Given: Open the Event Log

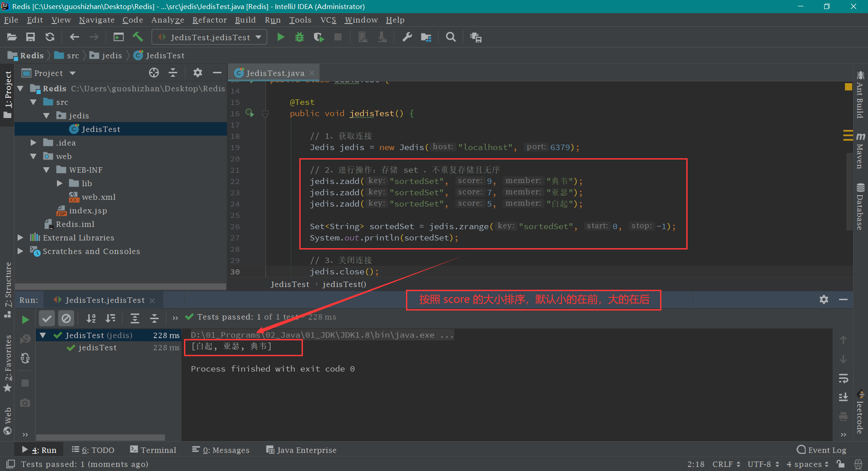Looking at the screenshot, I should [821, 450].
